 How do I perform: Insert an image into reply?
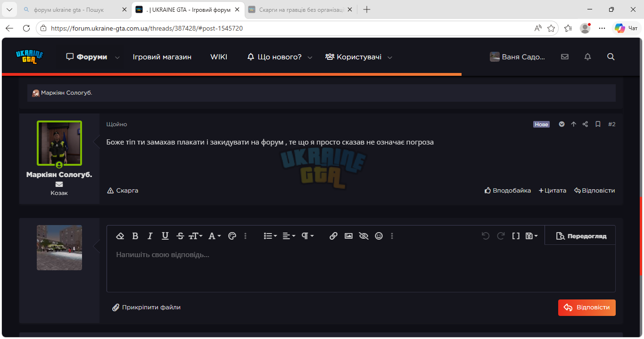pyautogui.click(x=348, y=236)
